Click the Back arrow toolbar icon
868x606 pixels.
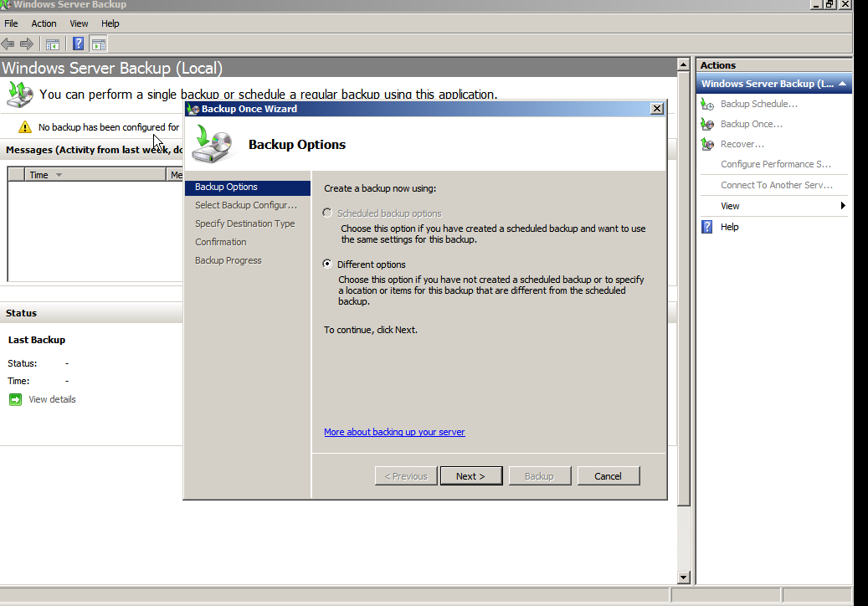pos(8,44)
